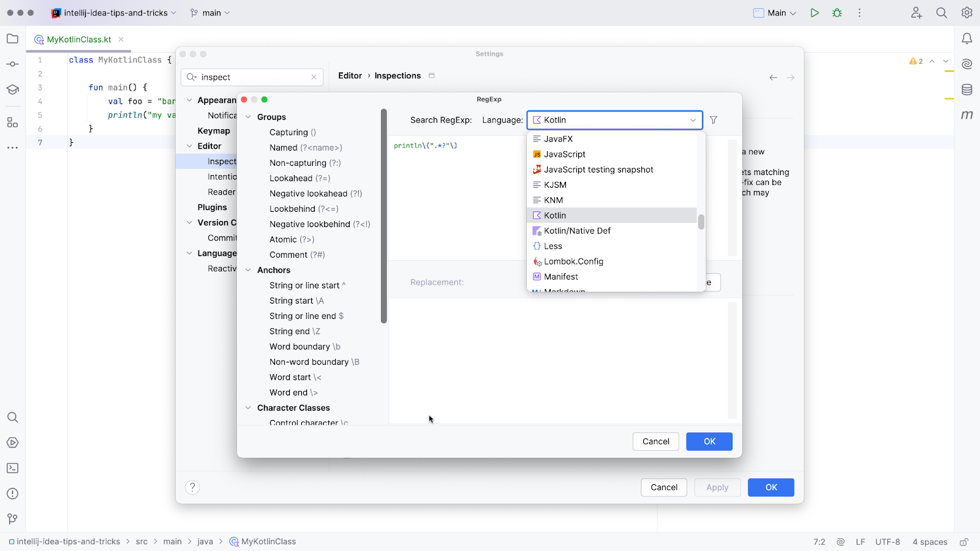980x551 pixels.
Task: Collapse the Editor settings node
Action: 189,146
